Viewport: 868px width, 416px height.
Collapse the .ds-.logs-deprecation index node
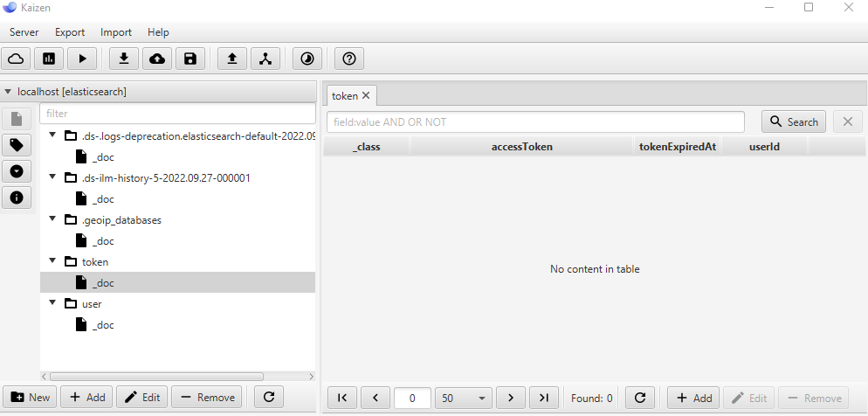[52, 135]
